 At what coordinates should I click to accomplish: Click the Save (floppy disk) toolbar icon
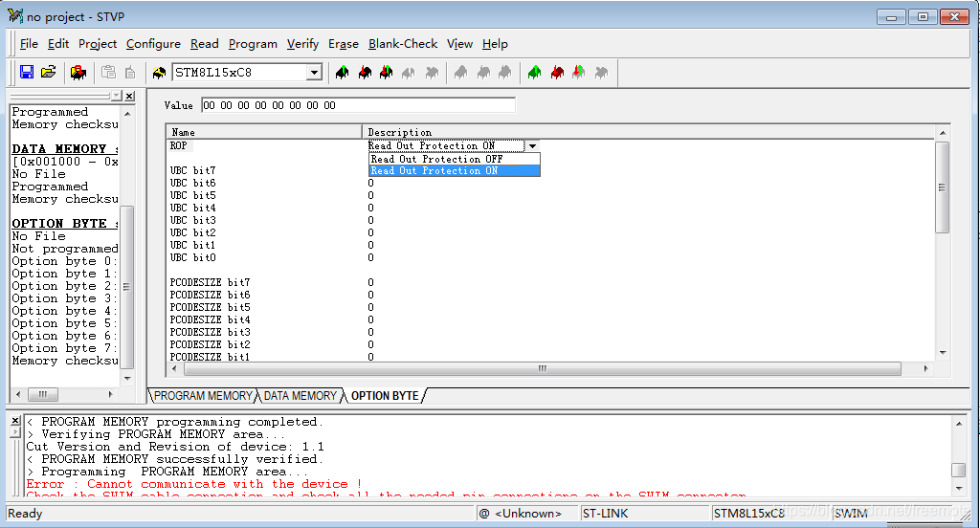(x=27, y=73)
